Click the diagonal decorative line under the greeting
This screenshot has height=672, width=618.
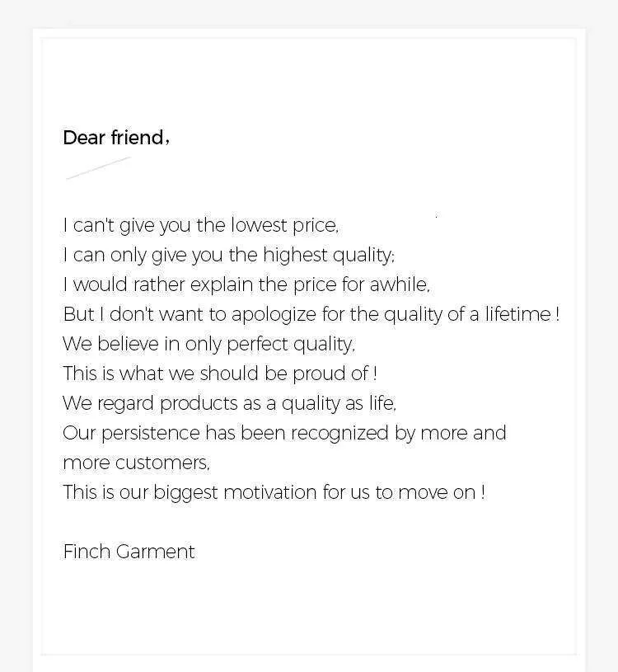pyautogui.click(x=98, y=167)
